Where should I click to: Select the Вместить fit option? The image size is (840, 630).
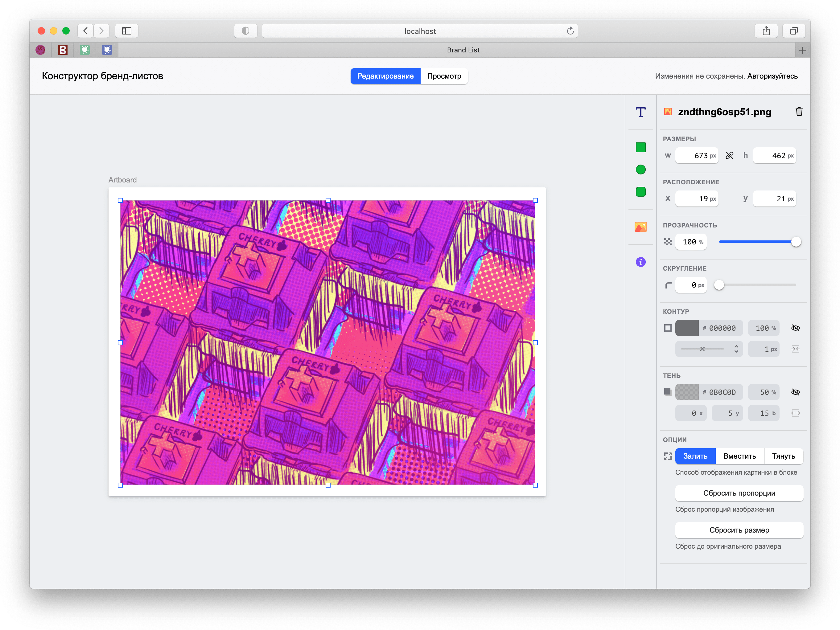tap(740, 456)
